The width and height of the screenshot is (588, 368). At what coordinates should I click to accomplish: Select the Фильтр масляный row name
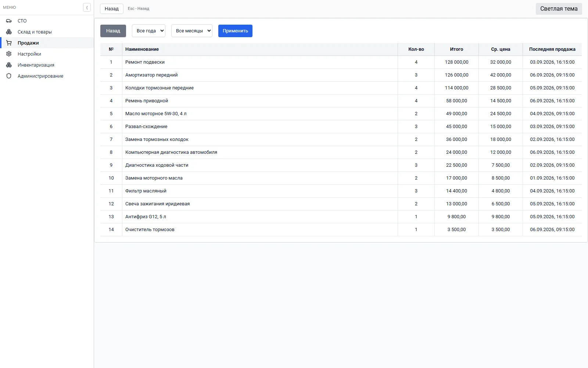click(x=146, y=191)
